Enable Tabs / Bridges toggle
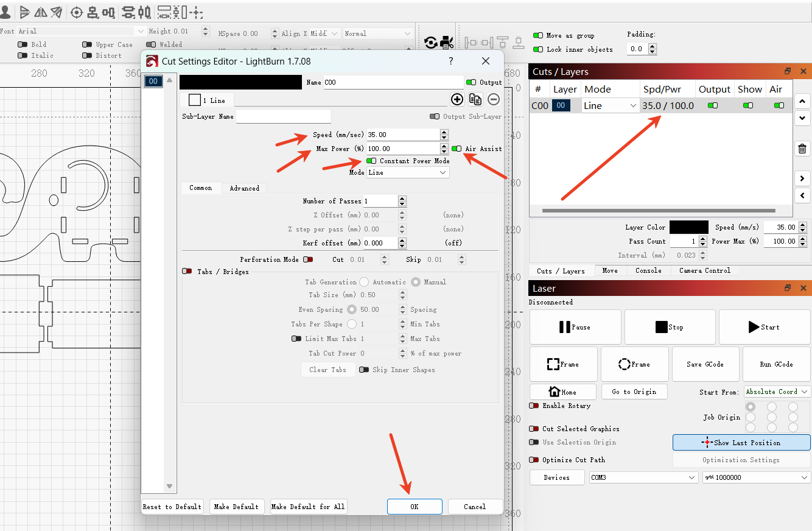This screenshot has height=531, width=812. pos(187,272)
